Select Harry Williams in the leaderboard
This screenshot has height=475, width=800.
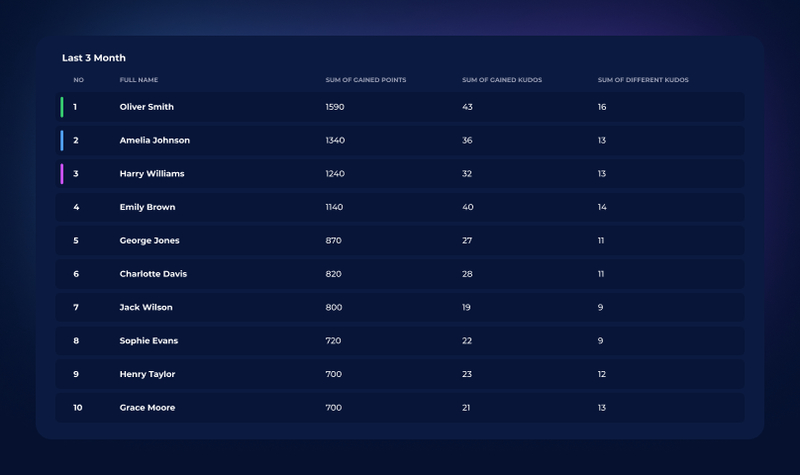(151, 174)
